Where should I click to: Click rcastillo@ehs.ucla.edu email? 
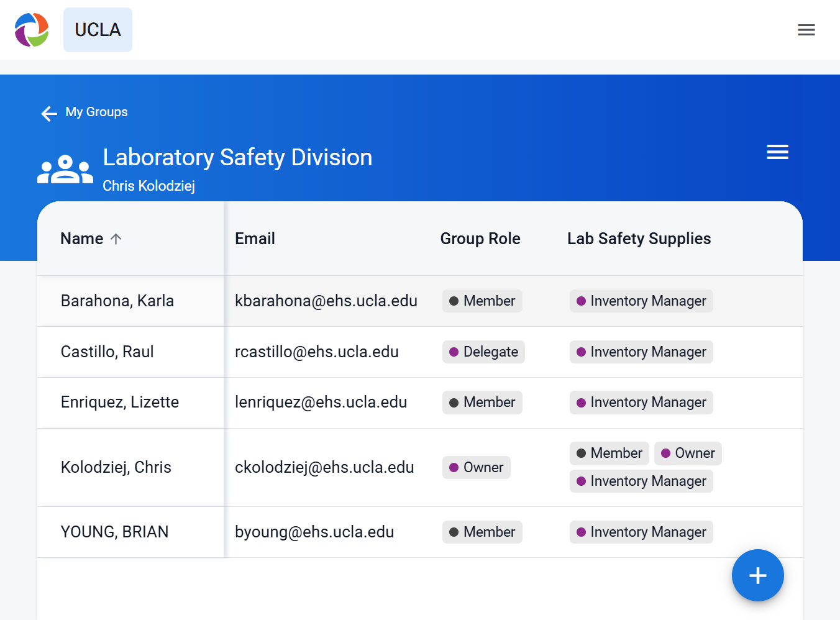click(317, 352)
